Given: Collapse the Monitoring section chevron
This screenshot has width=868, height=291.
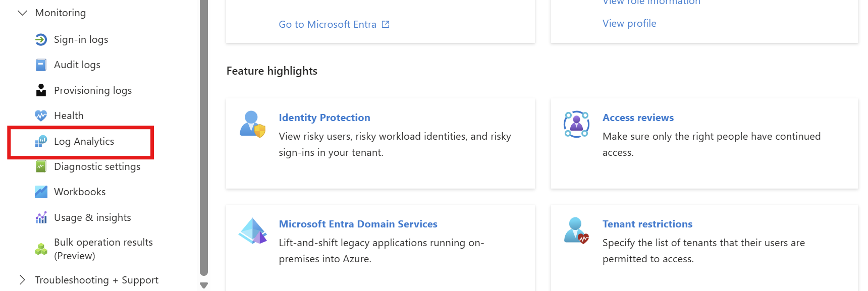Looking at the screenshot, I should (22, 13).
